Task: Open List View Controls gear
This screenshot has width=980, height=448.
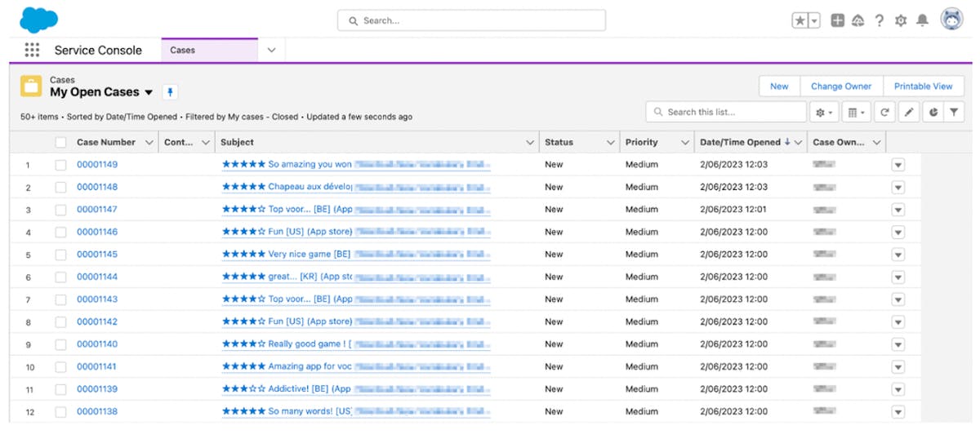Action: point(823,113)
